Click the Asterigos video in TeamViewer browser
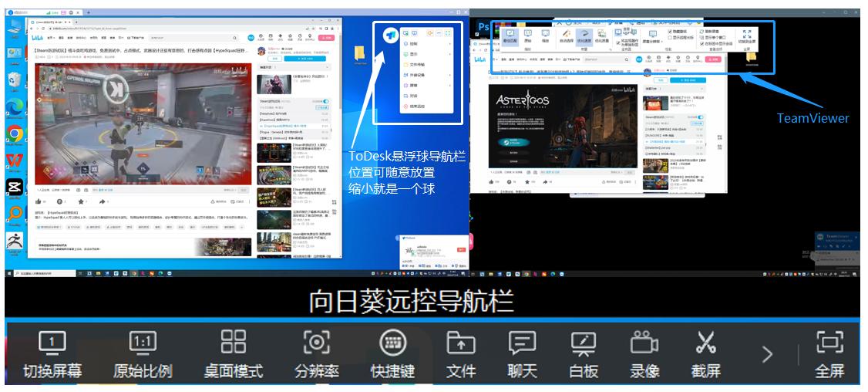This screenshot has height=392, width=868. pos(563,126)
